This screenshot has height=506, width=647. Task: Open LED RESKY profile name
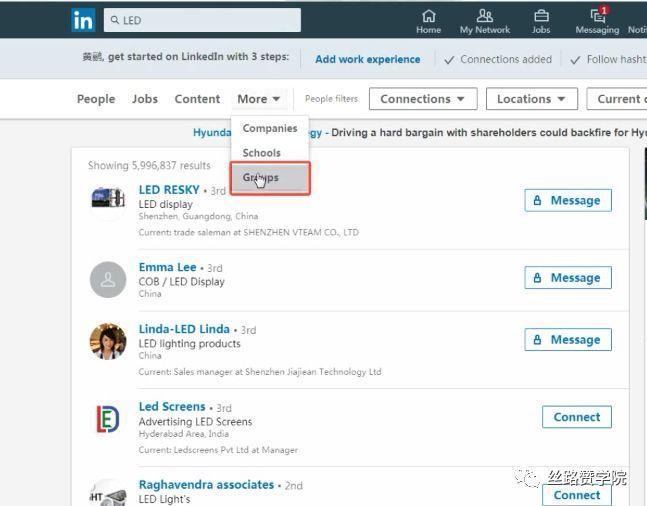pos(169,190)
